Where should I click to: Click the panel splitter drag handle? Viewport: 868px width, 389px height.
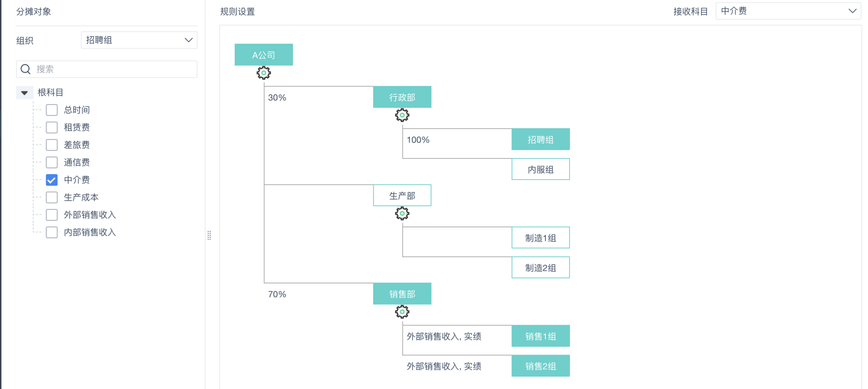(209, 236)
